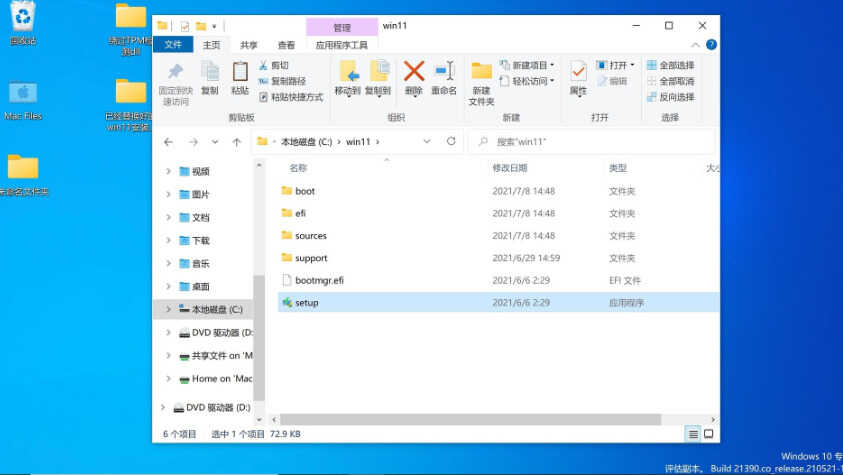Click Select none in ribbon
This screenshot has width=843, height=475.
670,81
